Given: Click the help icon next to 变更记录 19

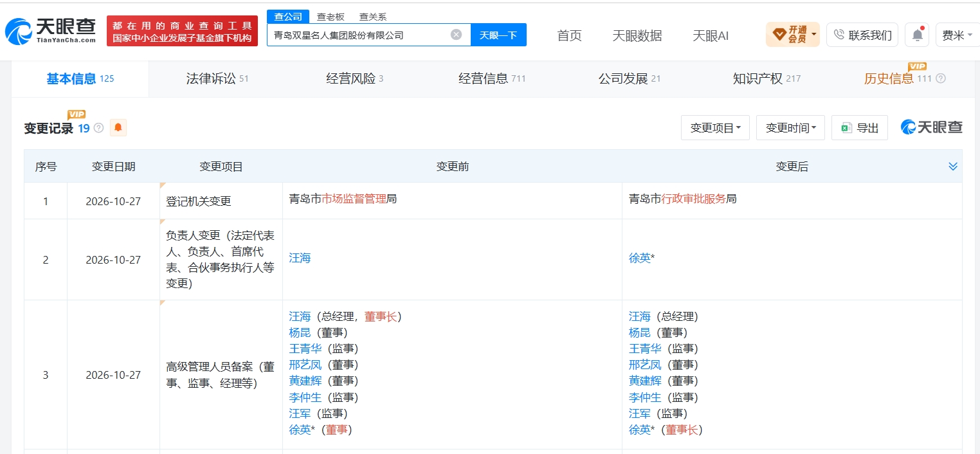Looking at the screenshot, I should point(98,128).
